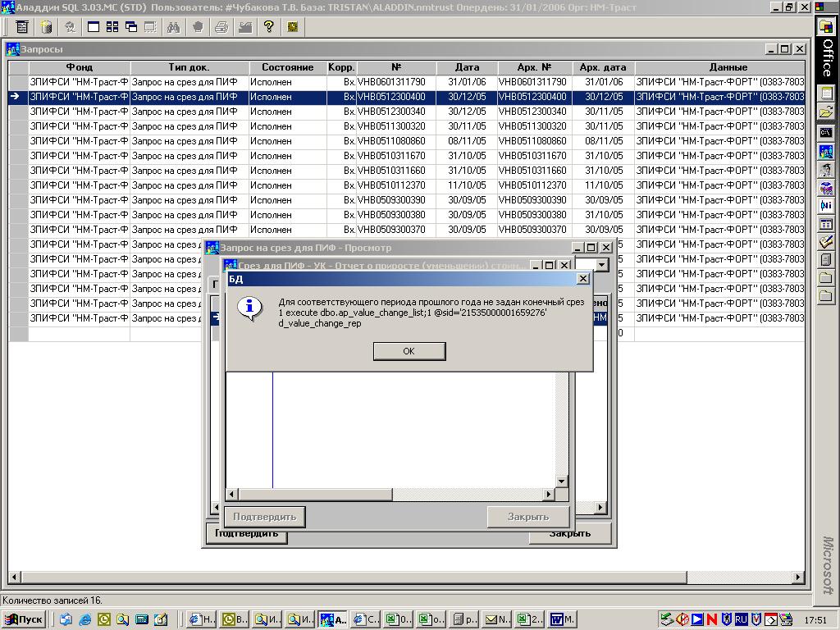Click the Срез window horizontal scroll right arrow
The width and height of the screenshot is (840, 630).
point(549,495)
